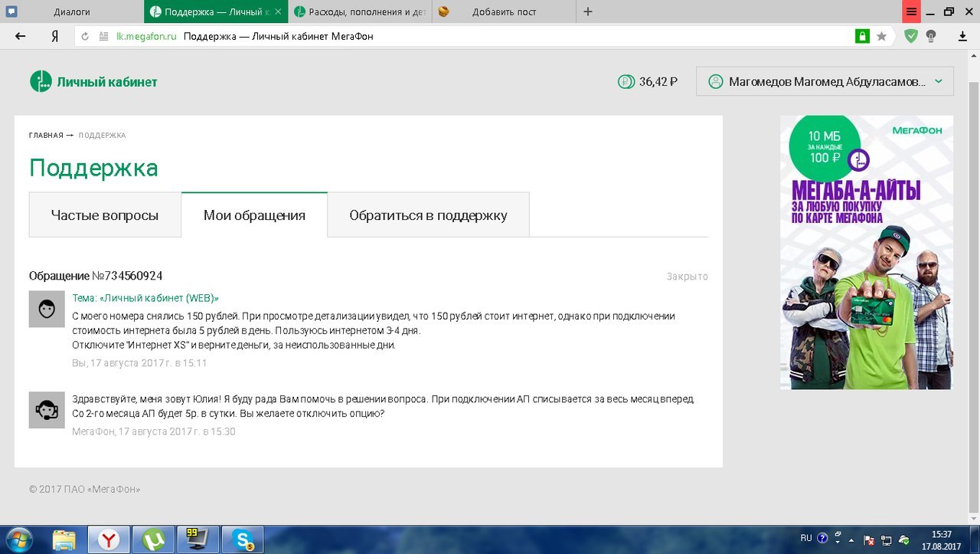Click the user avatar icon in account box
This screenshot has width=980, height=554.
(x=716, y=81)
